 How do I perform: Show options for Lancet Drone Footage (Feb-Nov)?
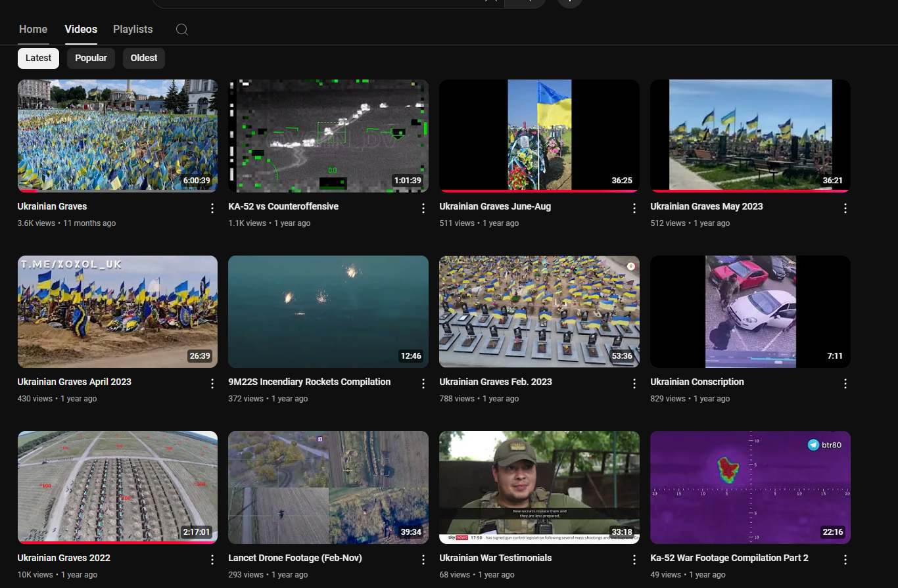pos(423,560)
